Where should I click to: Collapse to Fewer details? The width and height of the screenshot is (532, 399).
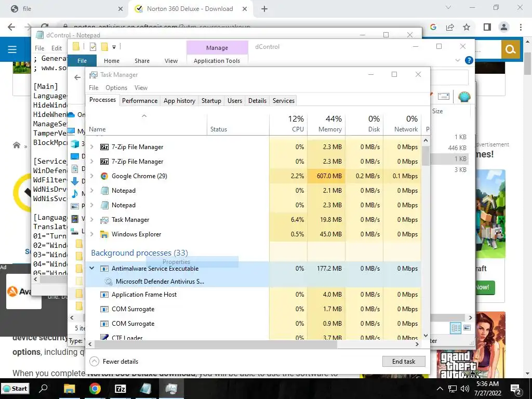[x=114, y=362]
